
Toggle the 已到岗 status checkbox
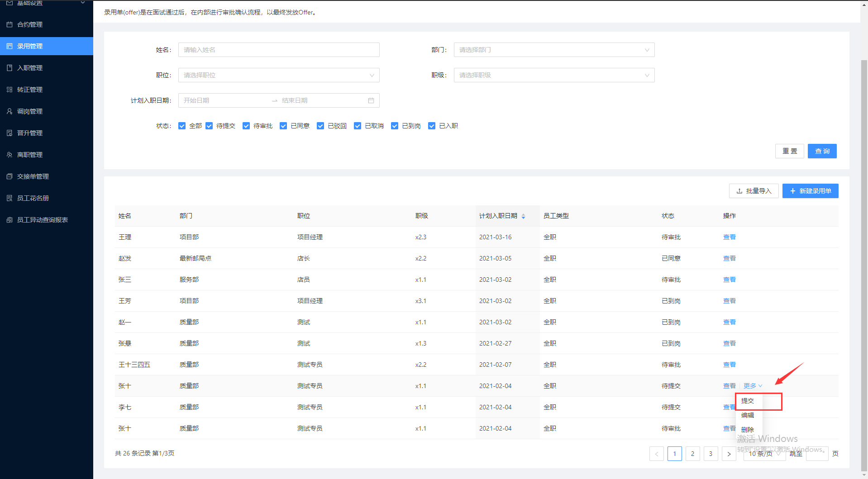point(395,126)
